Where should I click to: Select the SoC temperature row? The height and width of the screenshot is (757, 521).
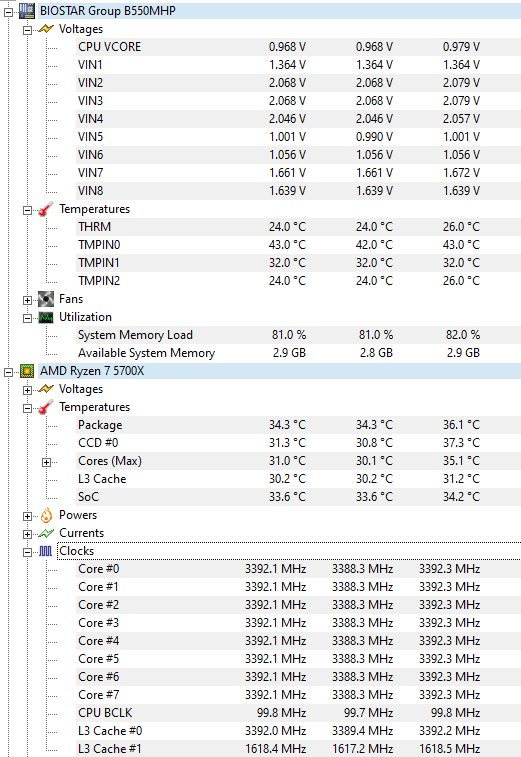point(298,497)
